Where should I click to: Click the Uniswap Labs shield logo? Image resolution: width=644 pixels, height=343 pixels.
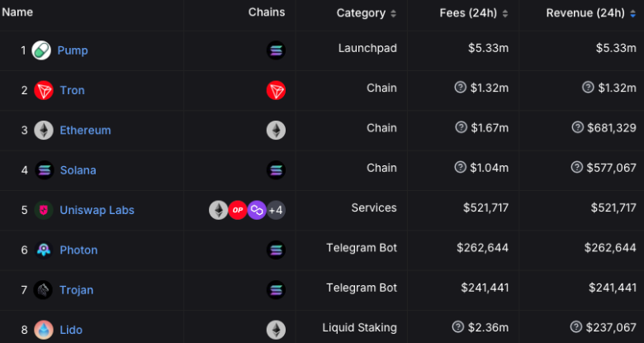(x=44, y=210)
